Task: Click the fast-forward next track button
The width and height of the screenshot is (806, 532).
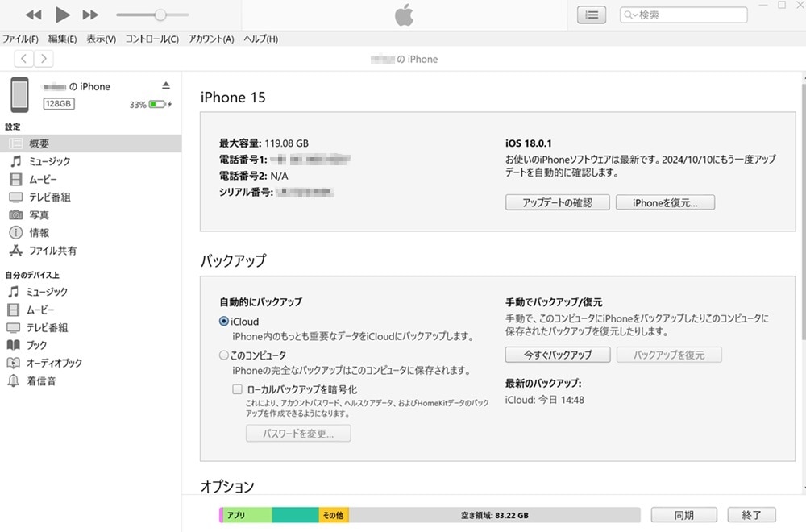Action: click(91, 15)
